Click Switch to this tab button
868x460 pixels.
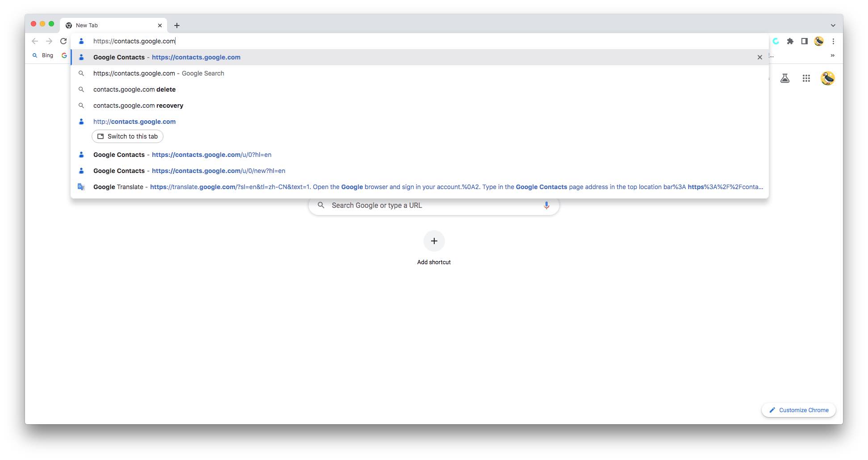128,136
